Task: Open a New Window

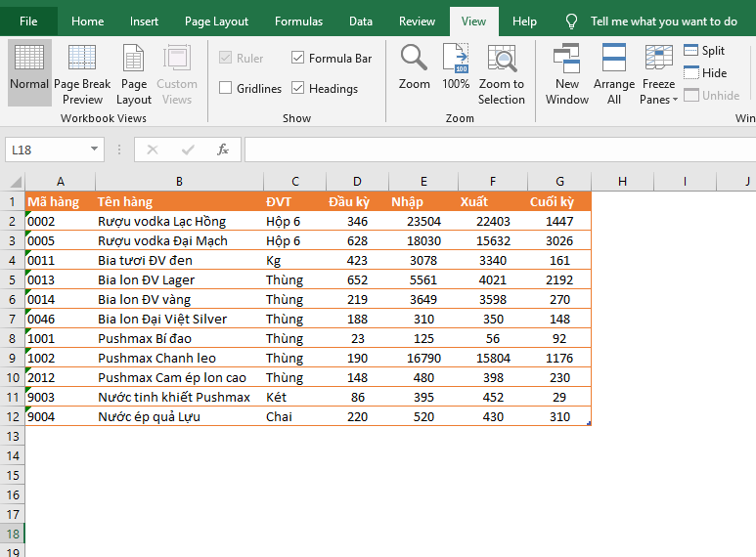Action: pyautogui.click(x=567, y=68)
